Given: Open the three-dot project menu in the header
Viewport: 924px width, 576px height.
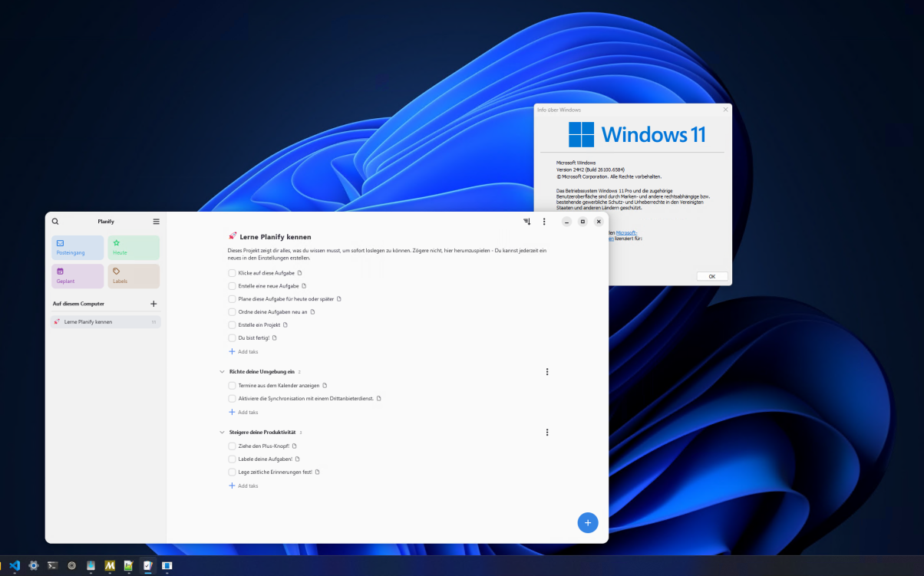Looking at the screenshot, I should click(x=544, y=221).
